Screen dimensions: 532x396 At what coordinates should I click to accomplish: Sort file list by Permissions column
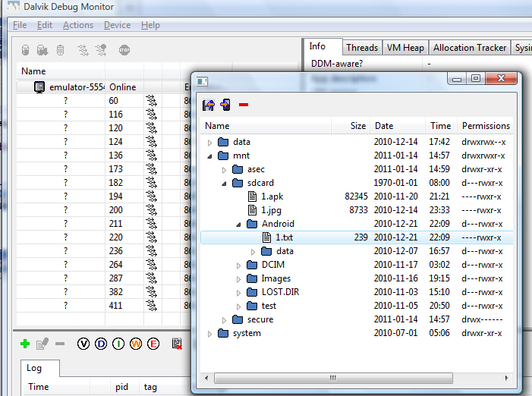click(486, 126)
